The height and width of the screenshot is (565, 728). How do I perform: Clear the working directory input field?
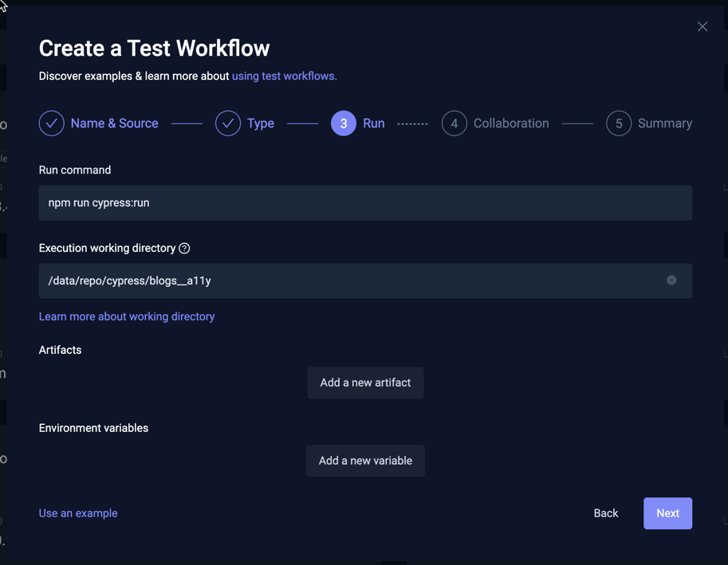tap(671, 281)
